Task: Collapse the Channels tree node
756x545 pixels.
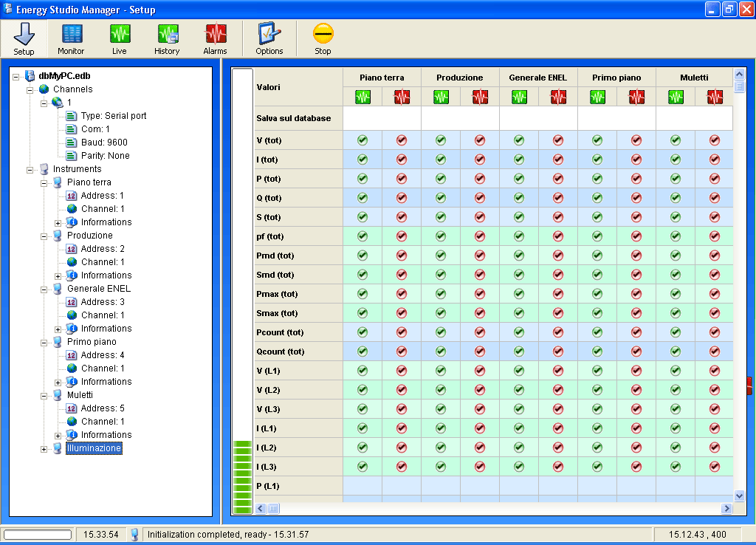Action: coord(30,89)
